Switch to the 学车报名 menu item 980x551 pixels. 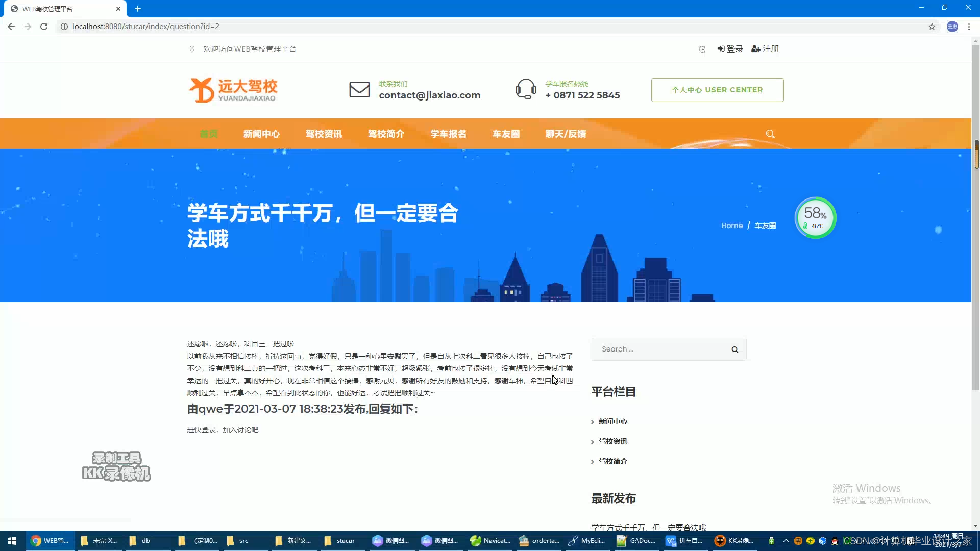click(448, 134)
